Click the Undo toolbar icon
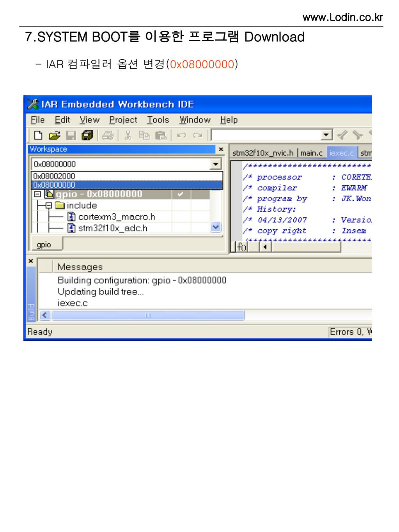Image resolution: width=399 pixels, height=532 pixels. pos(181,135)
